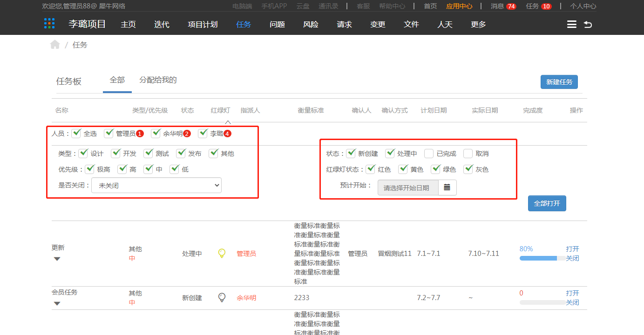Toggle the 开发 type checkbox

pyautogui.click(x=116, y=153)
